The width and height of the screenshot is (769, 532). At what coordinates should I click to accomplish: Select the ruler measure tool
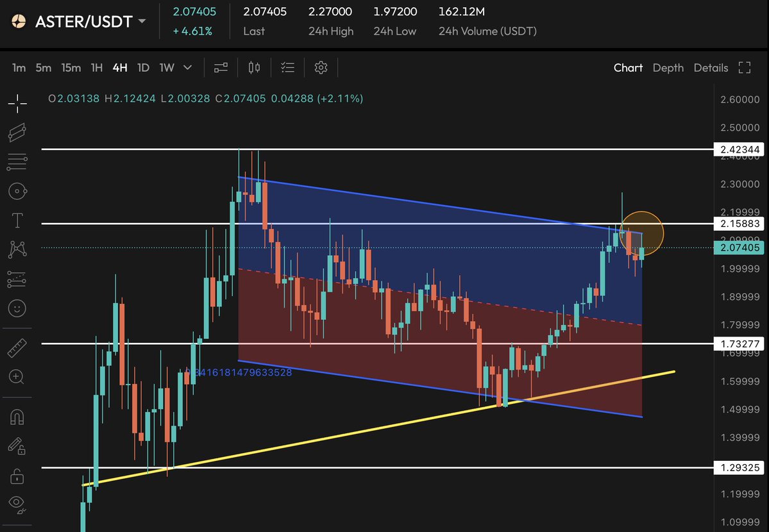(17, 348)
